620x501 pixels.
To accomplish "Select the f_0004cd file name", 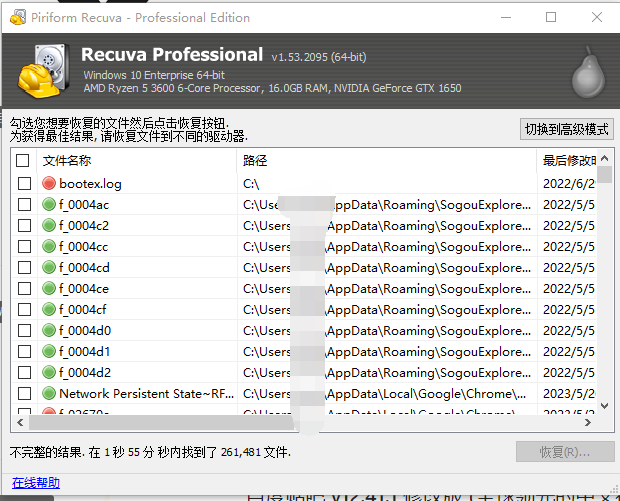I will point(84,268).
